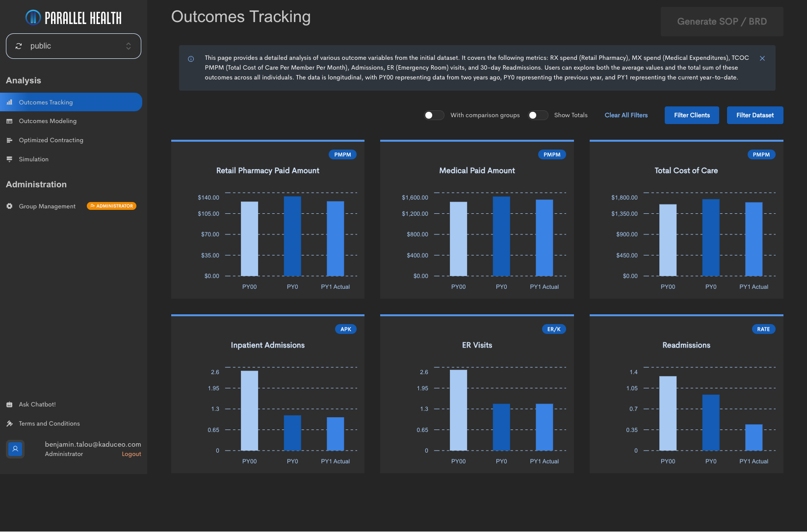Screen dimensions: 807x532
Task: Click ER Visits title
Action: pyautogui.click(x=477, y=345)
